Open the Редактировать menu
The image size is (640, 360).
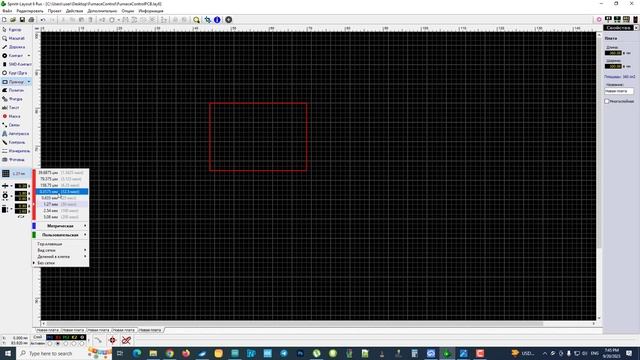coord(30,11)
